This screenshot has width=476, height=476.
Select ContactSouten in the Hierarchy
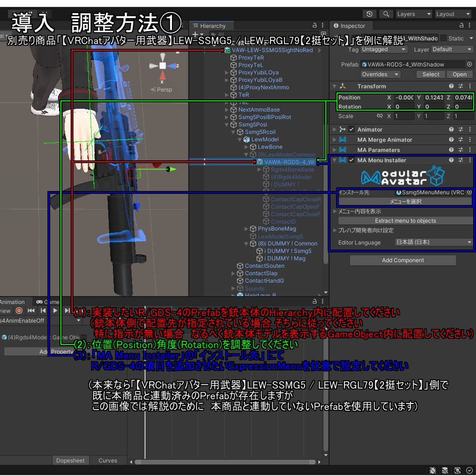tap(264, 265)
